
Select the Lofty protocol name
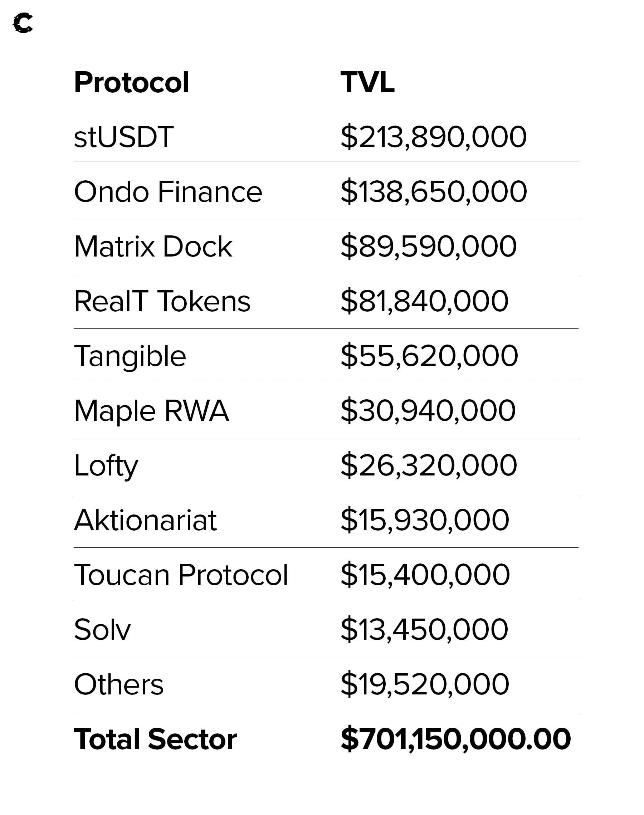[x=106, y=466]
